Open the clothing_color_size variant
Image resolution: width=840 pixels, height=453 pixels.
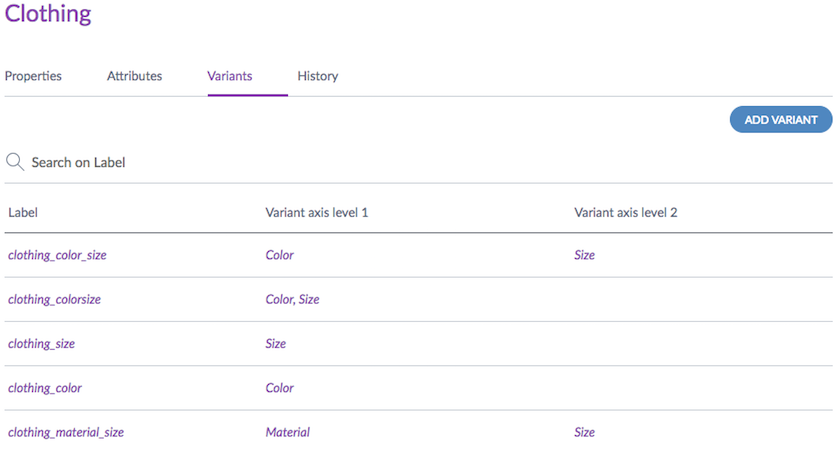[57, 255]
